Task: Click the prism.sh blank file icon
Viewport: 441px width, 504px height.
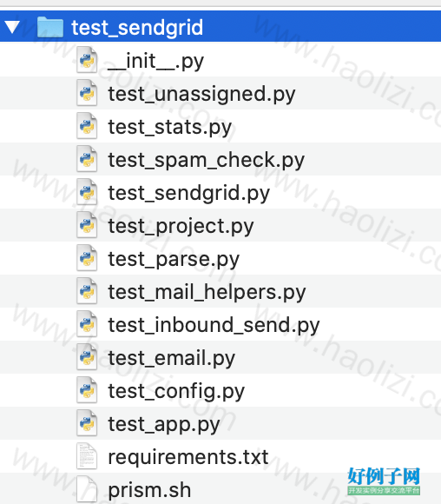Action: tap(87, 489)
